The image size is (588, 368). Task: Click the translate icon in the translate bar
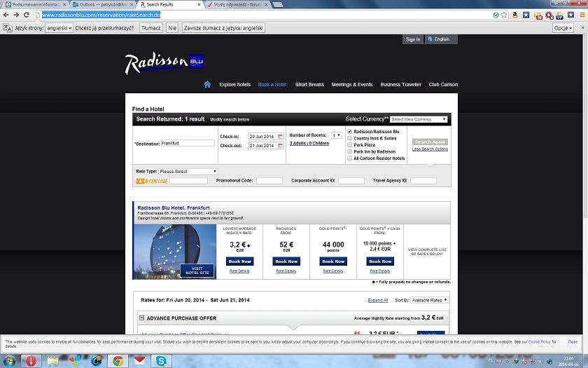pyautogui.click(x=7, y=28)
